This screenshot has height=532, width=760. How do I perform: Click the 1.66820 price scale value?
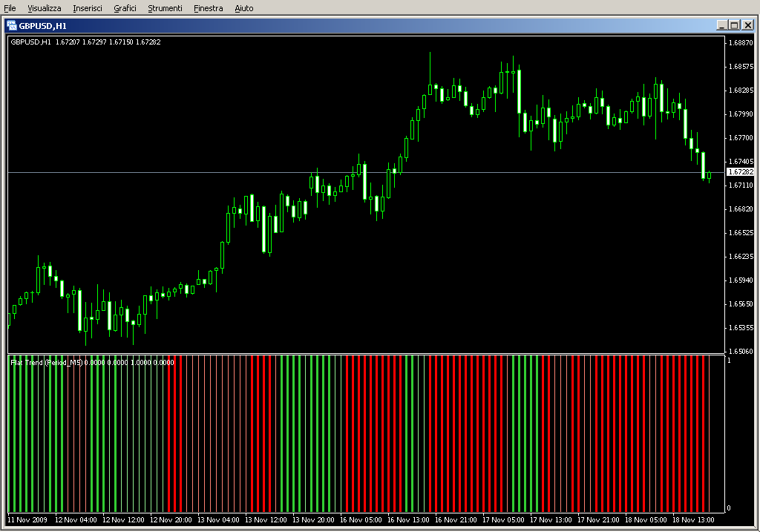(x=741, y=208)
